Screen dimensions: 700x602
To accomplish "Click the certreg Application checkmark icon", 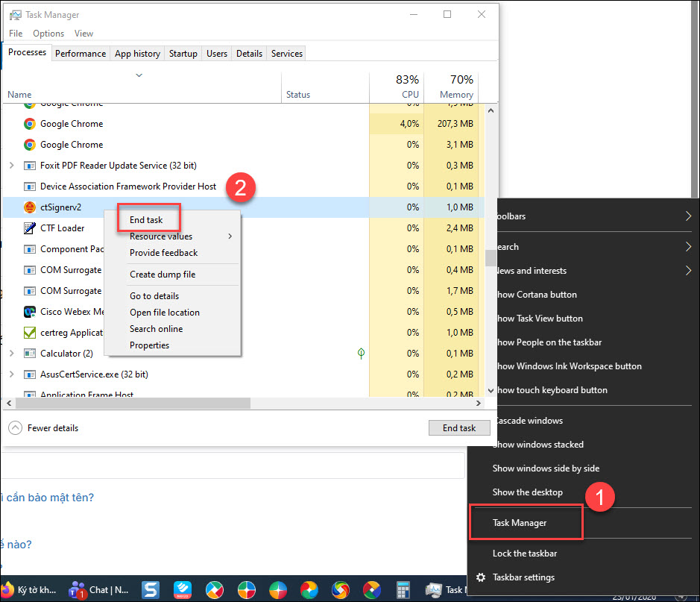I will point(30,333).
